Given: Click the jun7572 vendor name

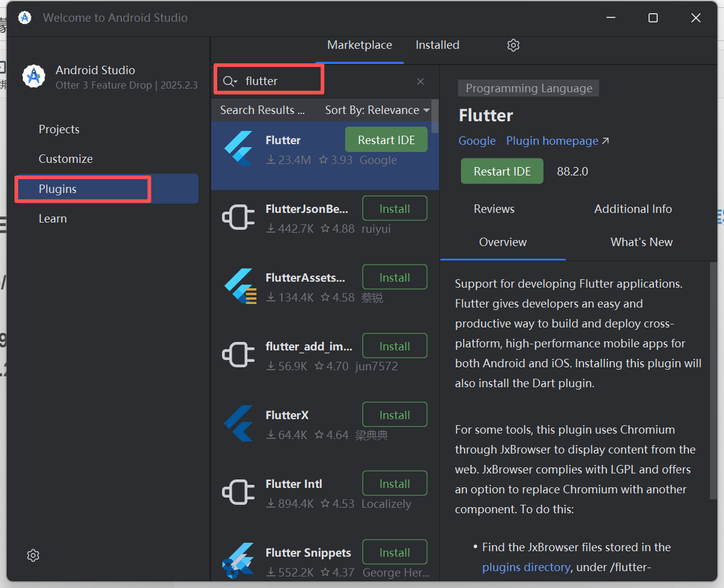Looking at the screenshot, I should click(375, 366).
